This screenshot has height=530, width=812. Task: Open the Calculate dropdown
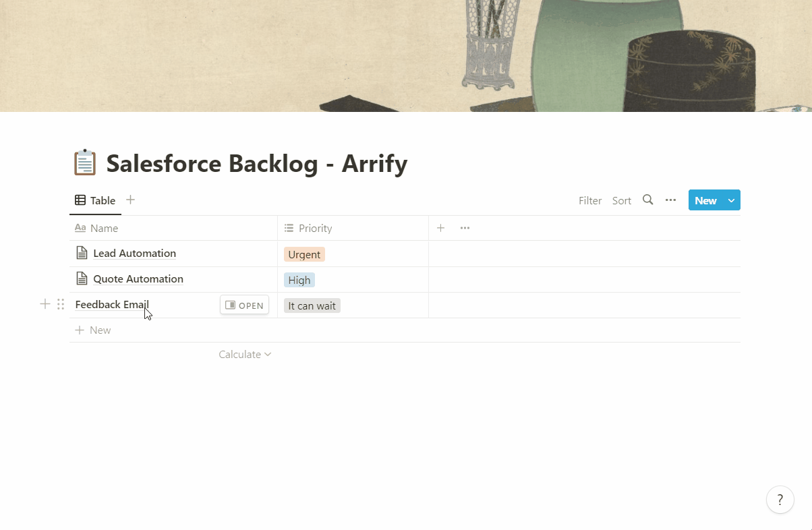coord(245,354)
